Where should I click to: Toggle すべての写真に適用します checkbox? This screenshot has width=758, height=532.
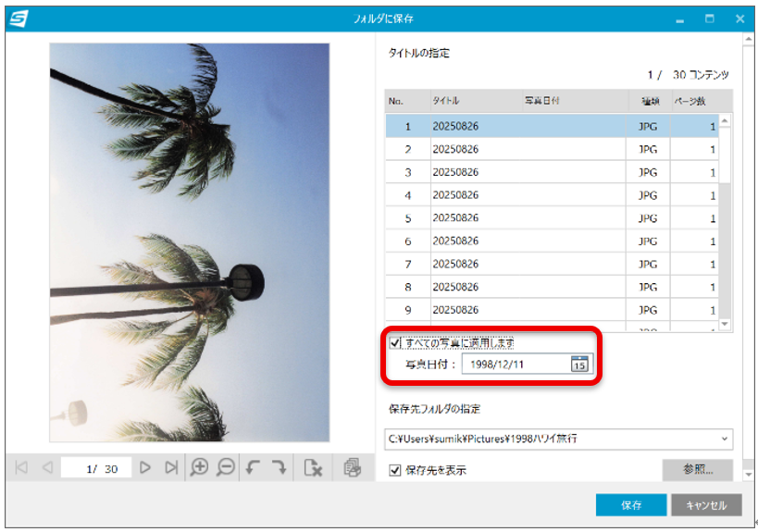point(395,343)
